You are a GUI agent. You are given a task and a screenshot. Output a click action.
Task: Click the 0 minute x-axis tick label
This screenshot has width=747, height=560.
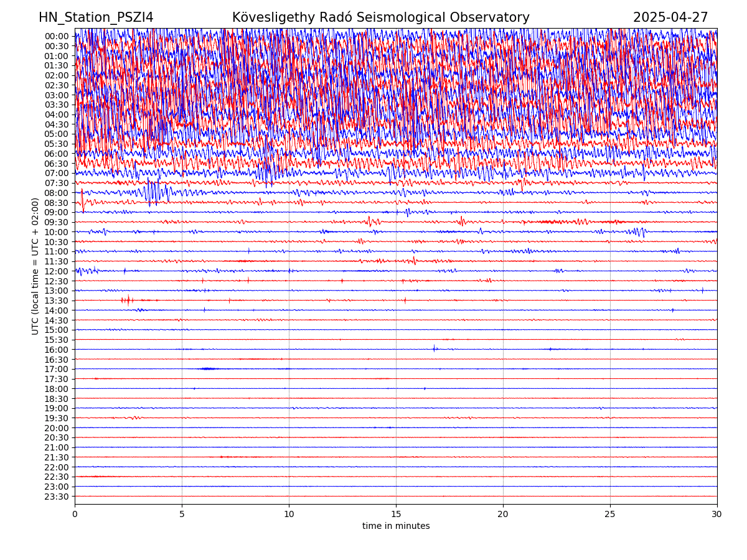(75, 515)
